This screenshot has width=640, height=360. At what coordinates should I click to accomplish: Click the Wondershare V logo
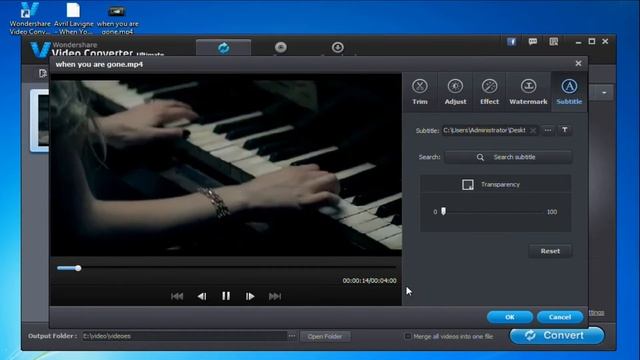(x=40, y=49)
